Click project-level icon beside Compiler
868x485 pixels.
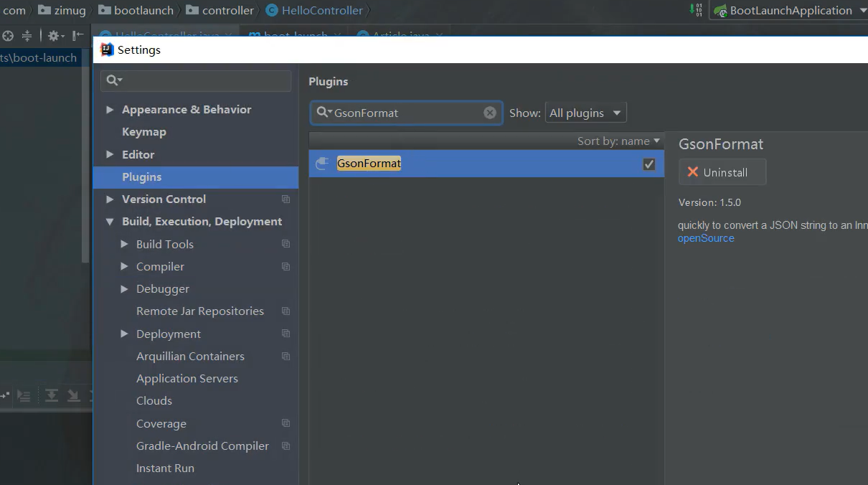pos(286,267)
